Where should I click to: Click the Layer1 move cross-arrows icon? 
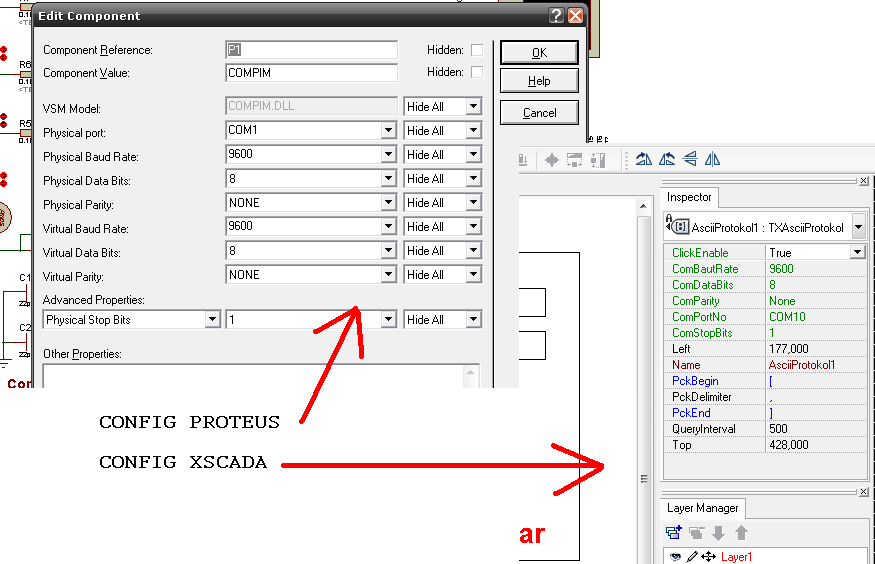click(708, 557)
